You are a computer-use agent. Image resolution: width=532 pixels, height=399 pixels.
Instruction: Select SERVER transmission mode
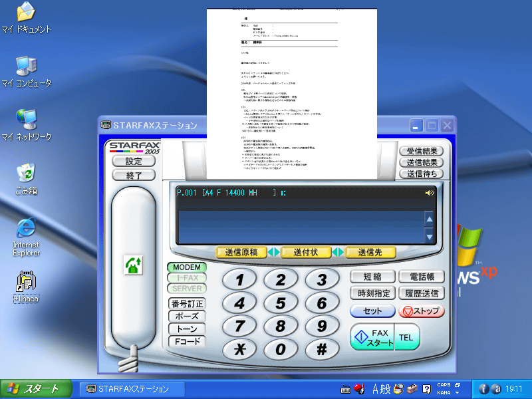click(187, 289)
